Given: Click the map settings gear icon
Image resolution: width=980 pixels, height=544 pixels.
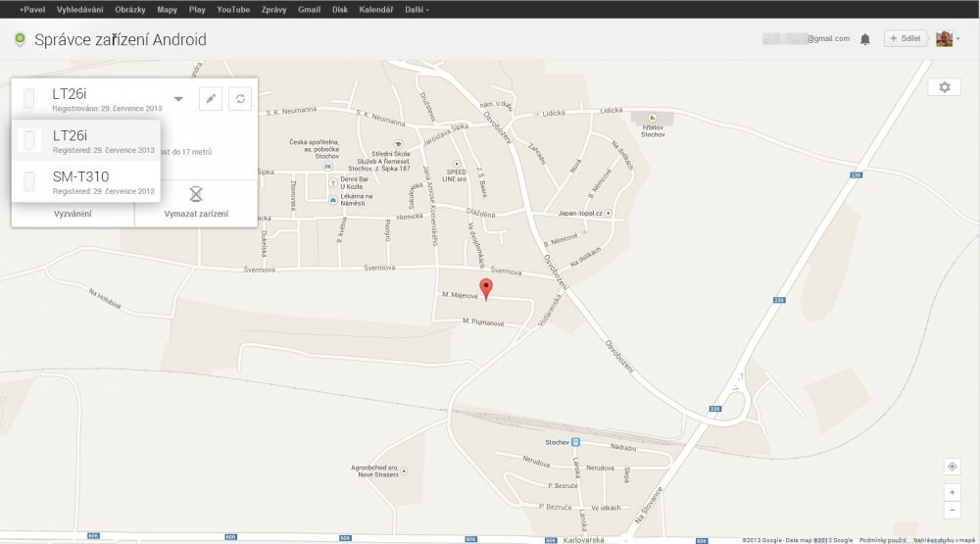Looking at the screenshot, I should point(945,87).
